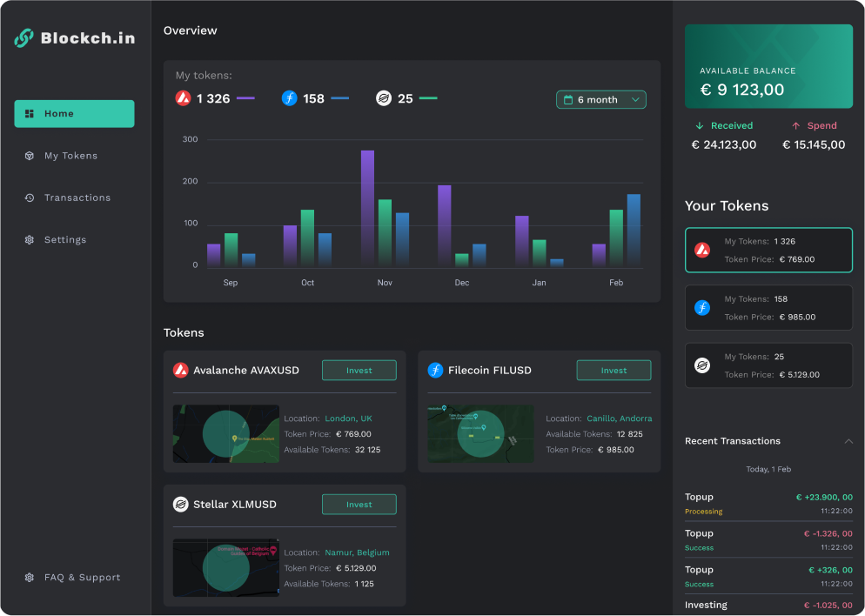The height and width of the screenshot is (616, 865).
Task: Open the 6 month period dropdown
Action: [x=600, y=100]
